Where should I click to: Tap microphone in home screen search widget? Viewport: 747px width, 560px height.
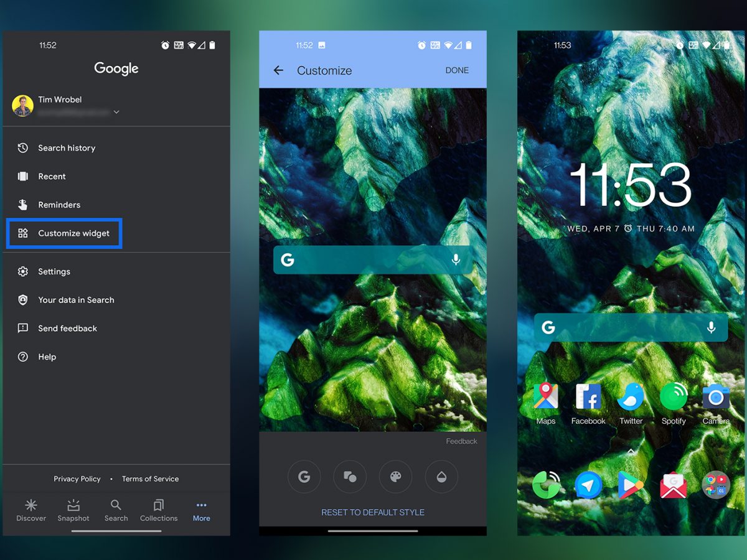tap(711, 328)
